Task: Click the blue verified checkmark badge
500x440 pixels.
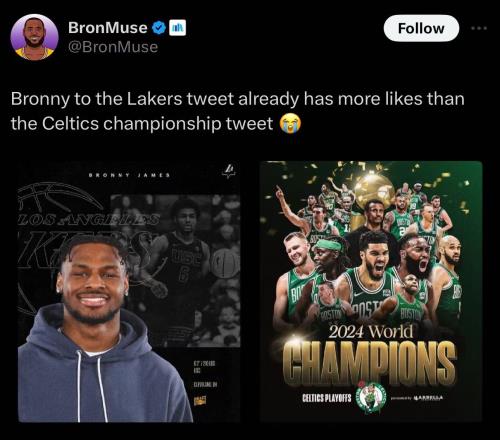Action: tap(159, 28)
